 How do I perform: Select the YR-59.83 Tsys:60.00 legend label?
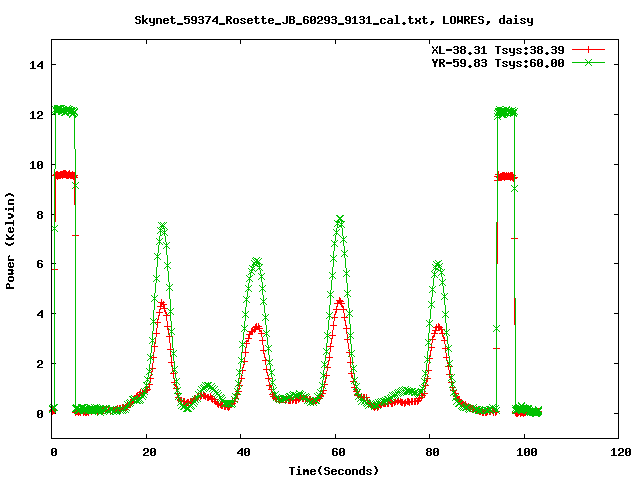click(x=498, y=63)
